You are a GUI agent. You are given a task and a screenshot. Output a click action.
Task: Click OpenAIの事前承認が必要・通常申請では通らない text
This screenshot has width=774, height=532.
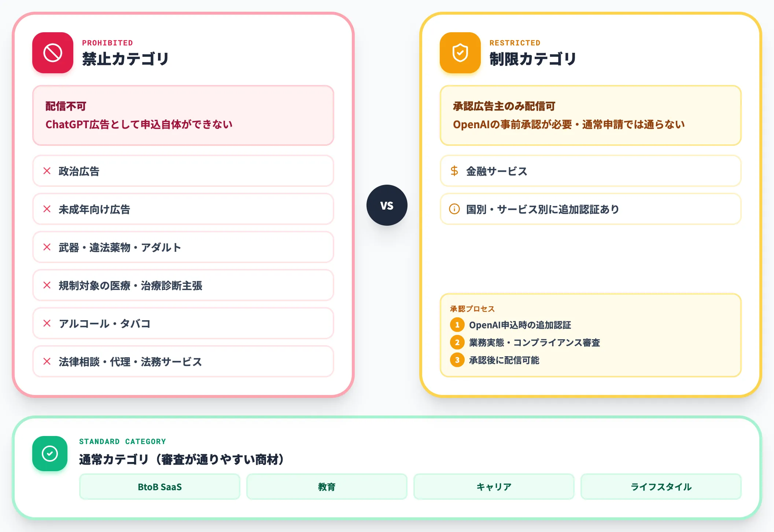point(569,125)
